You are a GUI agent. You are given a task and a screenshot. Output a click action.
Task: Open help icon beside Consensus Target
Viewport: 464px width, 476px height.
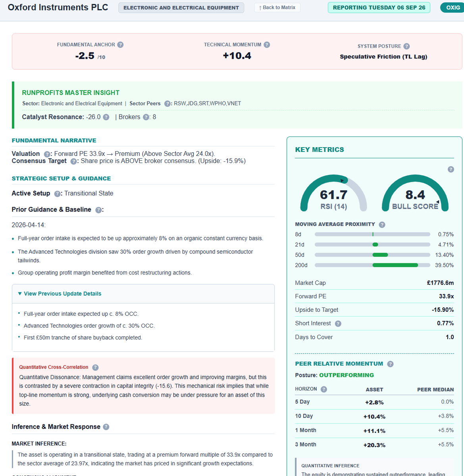point(73,161)
